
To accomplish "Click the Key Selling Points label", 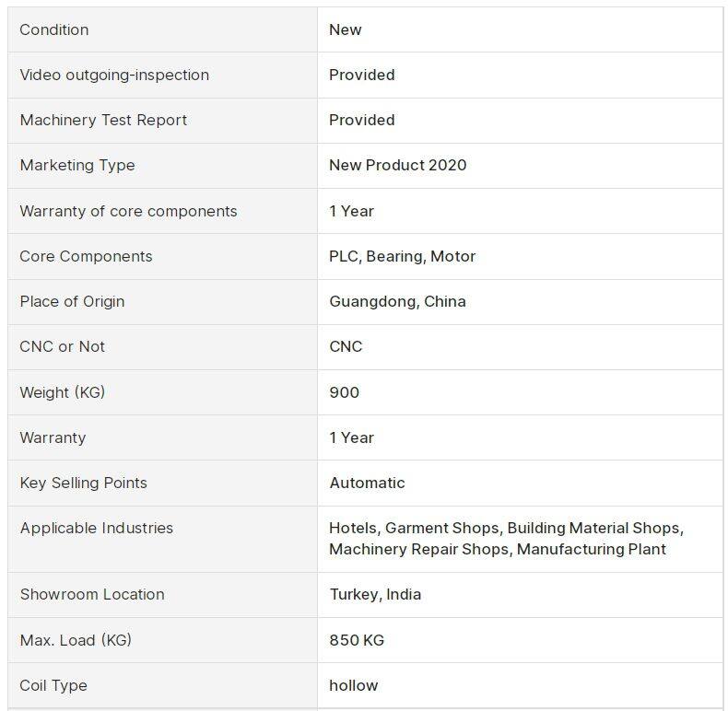I will 83,483.
